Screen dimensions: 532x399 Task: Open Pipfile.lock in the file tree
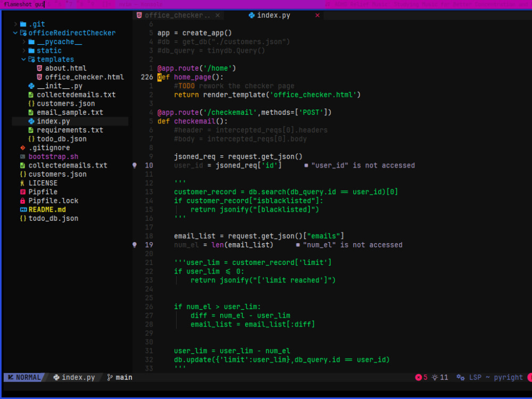click(53, 201)
